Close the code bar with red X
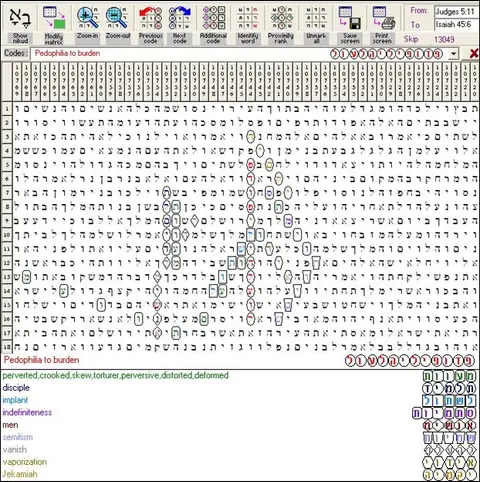 point(473,53)
